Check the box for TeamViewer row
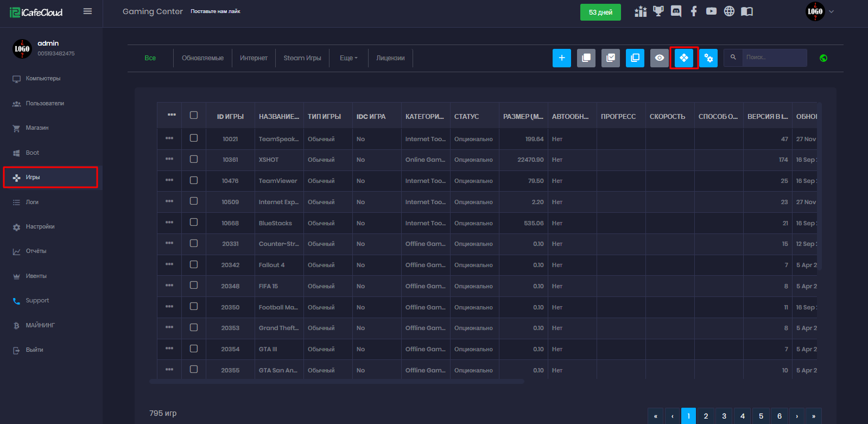 click(x=194, y=180)
